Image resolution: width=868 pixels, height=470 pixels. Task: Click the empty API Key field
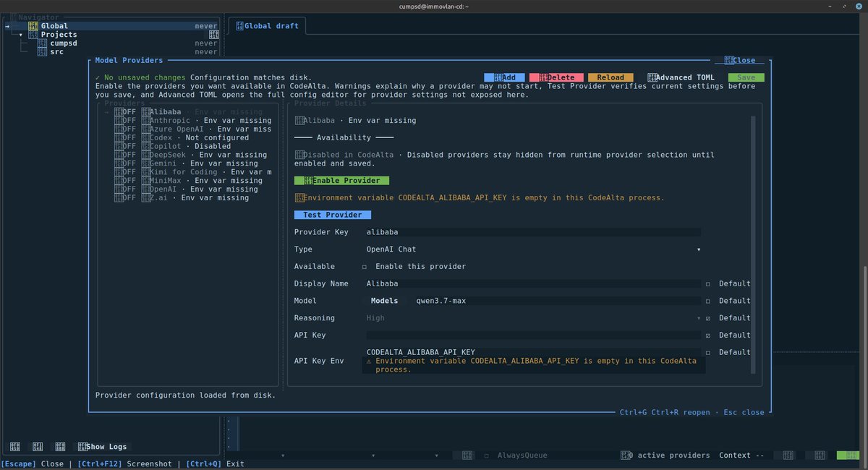pyautogui.click(x=533, y=336)
